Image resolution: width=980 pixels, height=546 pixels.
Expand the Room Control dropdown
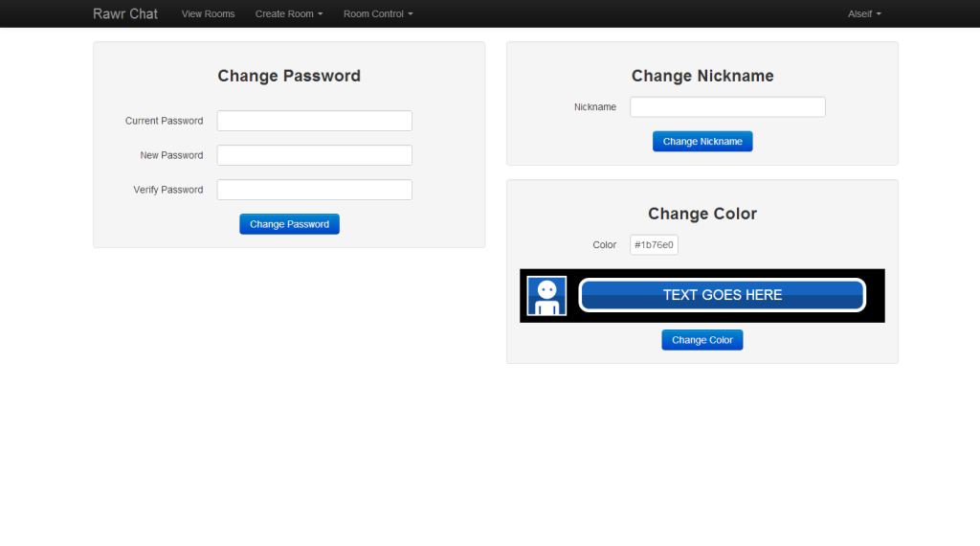(378, 14)
